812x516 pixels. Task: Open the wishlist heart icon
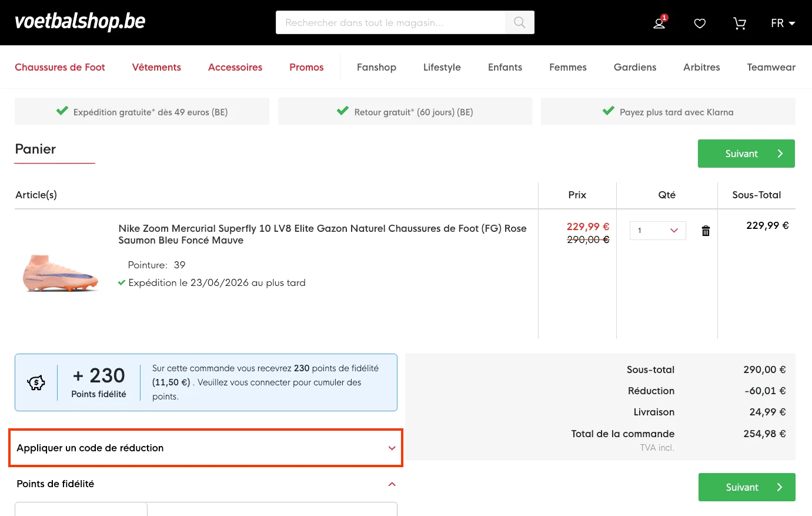tap(700, 23)
